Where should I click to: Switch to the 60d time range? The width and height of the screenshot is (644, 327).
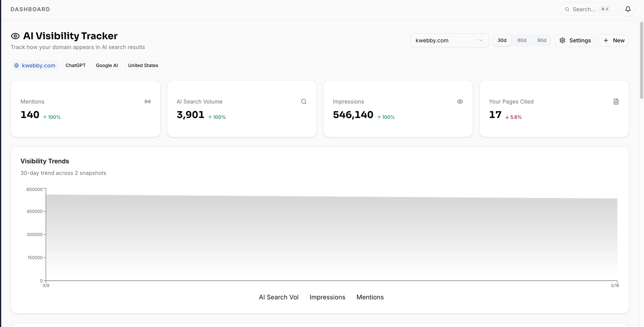522,41
